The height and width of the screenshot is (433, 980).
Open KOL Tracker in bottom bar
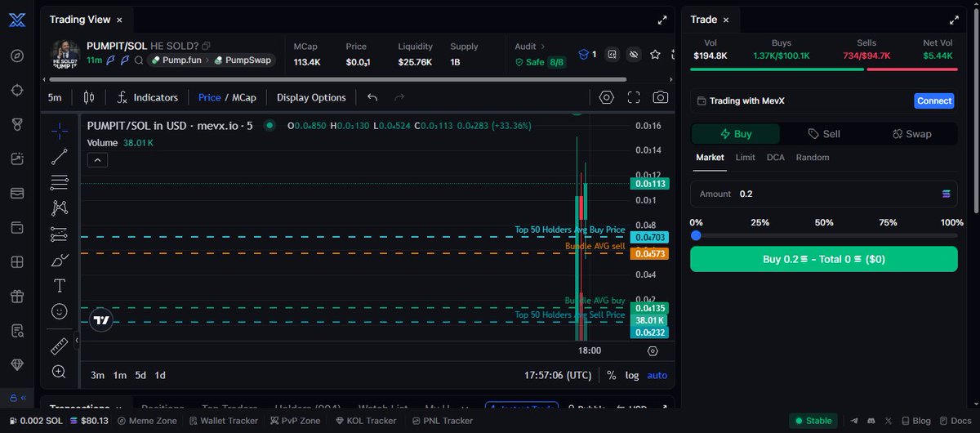tap(365, 421)
